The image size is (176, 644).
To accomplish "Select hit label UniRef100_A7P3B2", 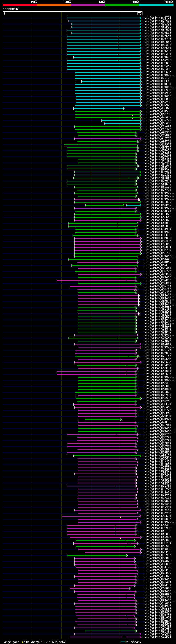I will [158, 69].
